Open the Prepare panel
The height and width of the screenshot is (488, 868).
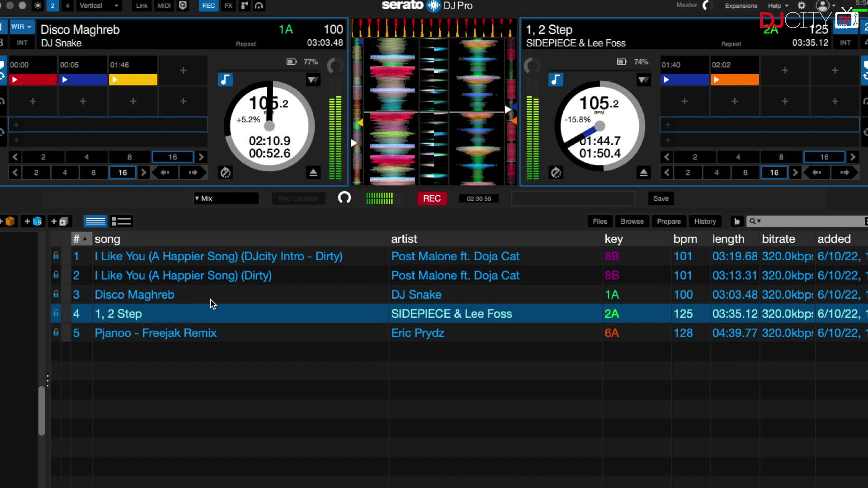tap(669, 221)
